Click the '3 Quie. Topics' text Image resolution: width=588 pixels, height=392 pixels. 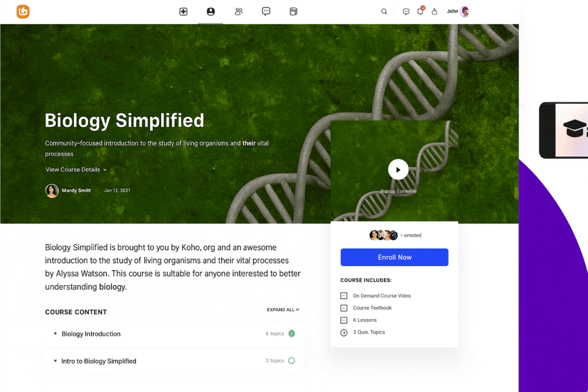coord(369,332)
